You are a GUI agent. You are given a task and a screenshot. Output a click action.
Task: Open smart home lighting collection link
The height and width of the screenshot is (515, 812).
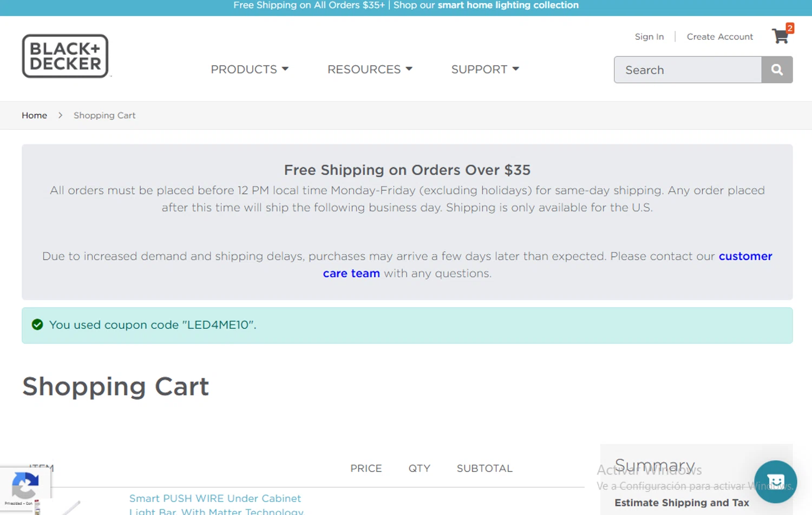pyautogui.click(x=508, y=5)
